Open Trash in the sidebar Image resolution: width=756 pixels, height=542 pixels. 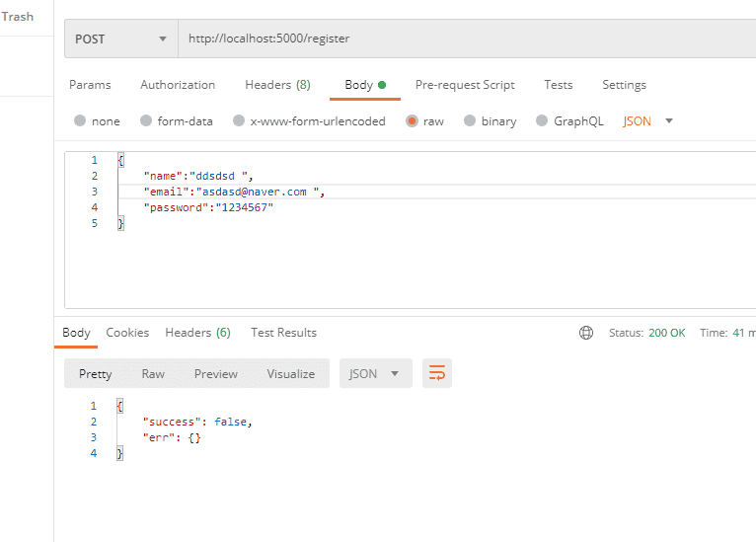point(18,17)
